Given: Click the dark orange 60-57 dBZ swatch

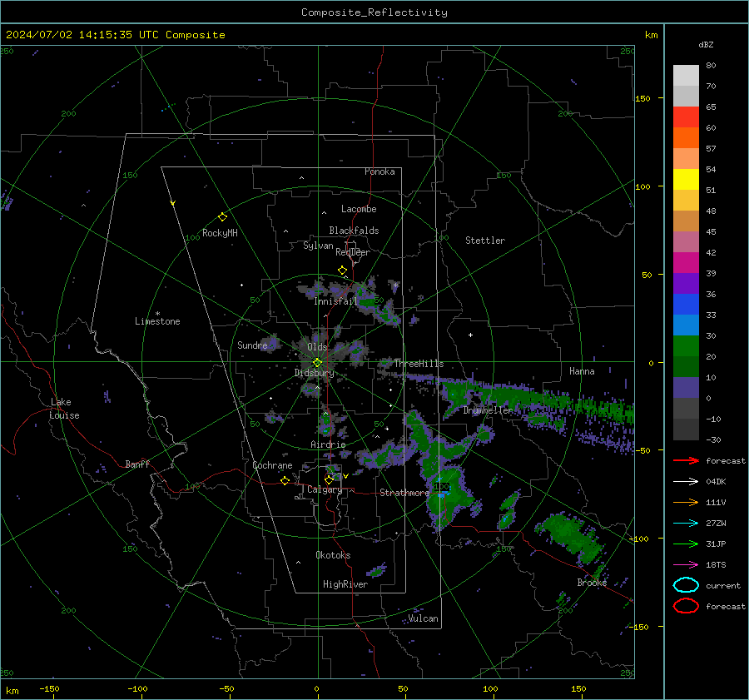Looking at the screenshot, I should point(686,138).
